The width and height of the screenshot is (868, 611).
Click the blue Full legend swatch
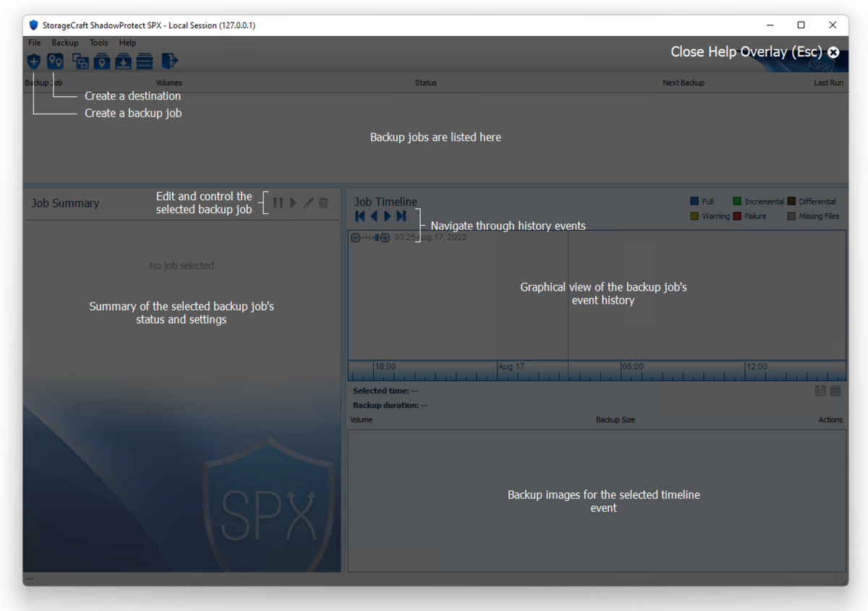[x=694, y=202]
